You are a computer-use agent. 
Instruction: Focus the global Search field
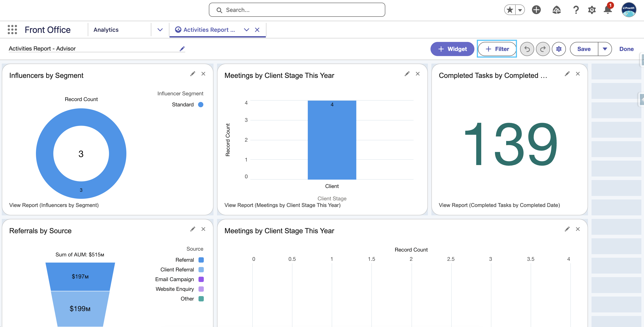click(297, 10)
